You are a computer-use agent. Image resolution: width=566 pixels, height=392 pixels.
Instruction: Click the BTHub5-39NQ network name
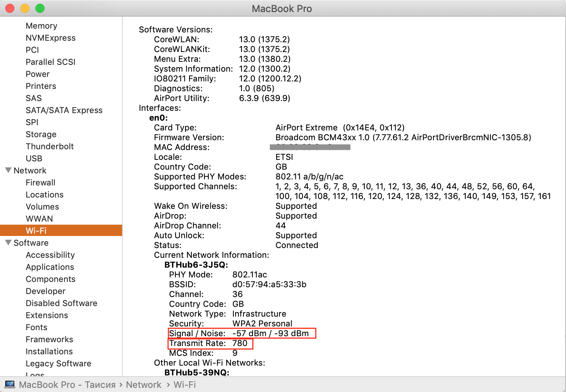pyautogui.click(x=197, y=372)
